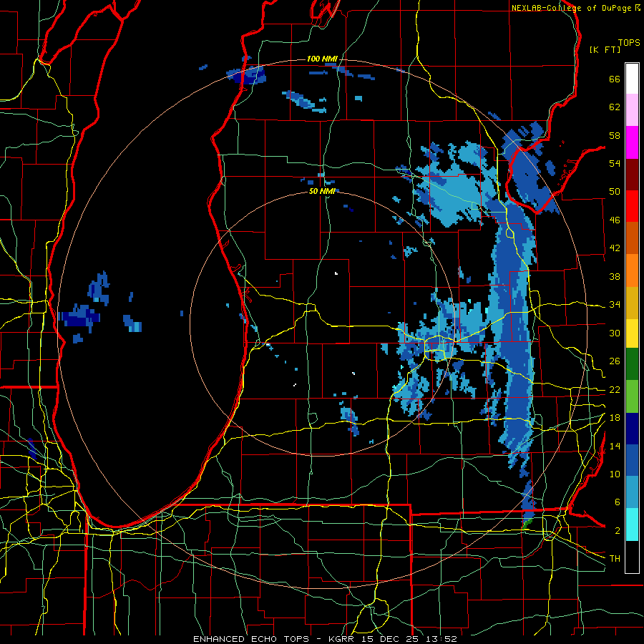The height and width of the screenshot is (644, 644).
Task: Pick the light pink legend swatch
Action: coord(632,109)
